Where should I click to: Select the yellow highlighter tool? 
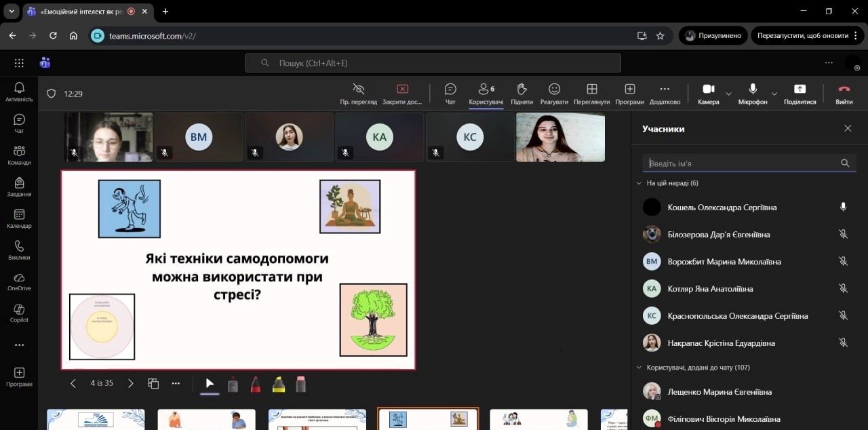(278, 385)
